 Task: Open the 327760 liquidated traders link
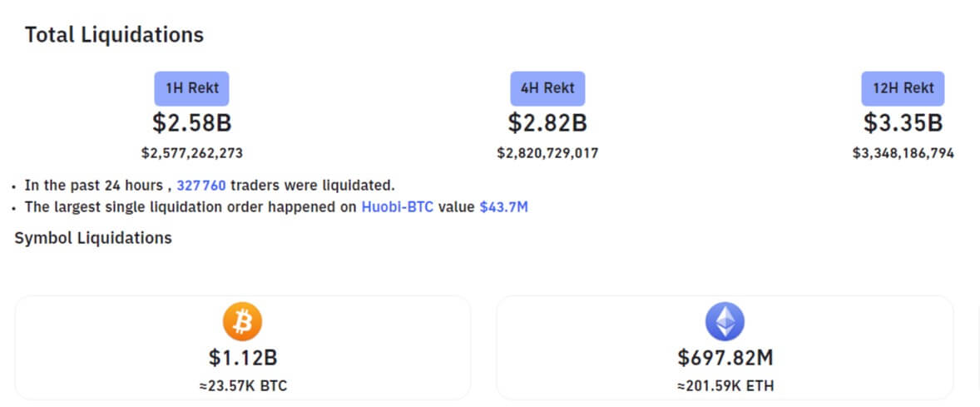201,185
